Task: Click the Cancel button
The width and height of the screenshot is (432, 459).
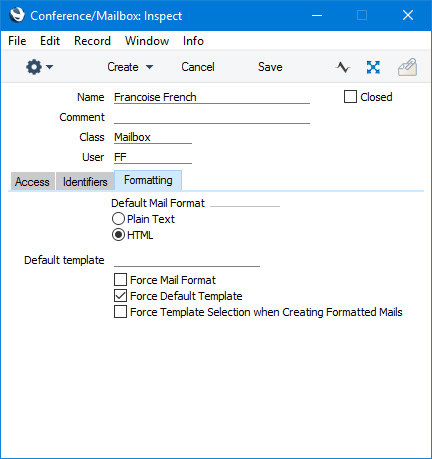Action: point(198,67)
